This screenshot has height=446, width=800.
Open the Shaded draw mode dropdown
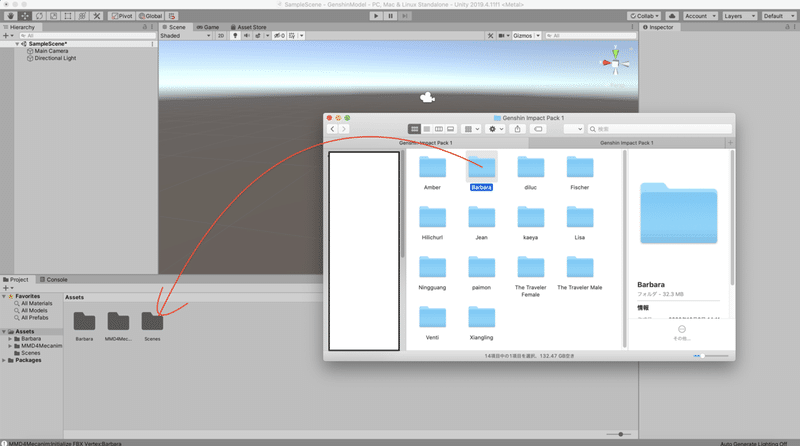[185, 36]
